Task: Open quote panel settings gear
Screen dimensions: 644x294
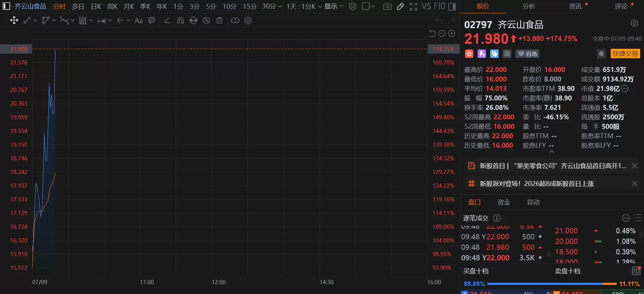Action: point(635,24)
